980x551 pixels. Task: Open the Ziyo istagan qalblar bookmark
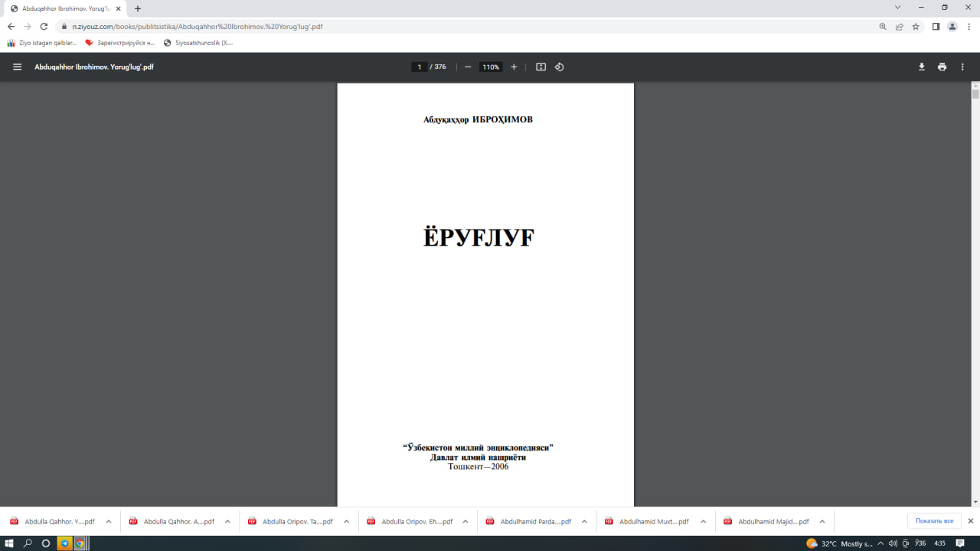click(x=42, y=43)
